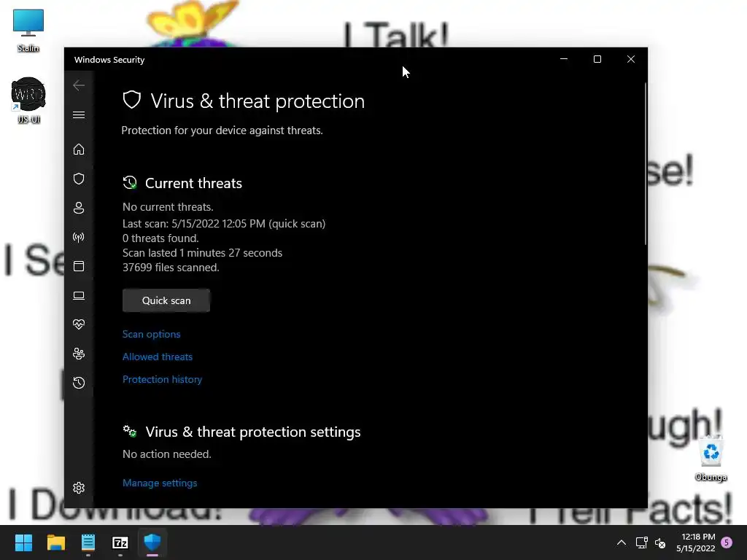Select Virus & threat protection shield icon

[x=79, y=179]
